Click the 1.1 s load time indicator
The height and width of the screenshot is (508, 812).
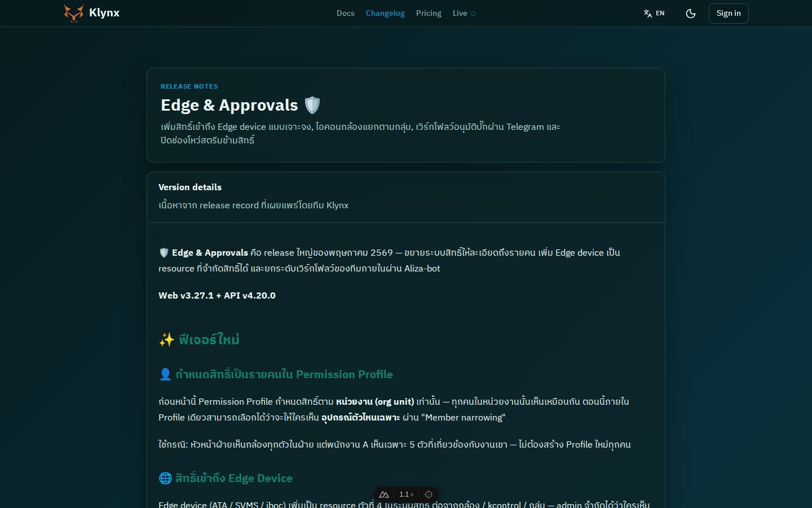pos(407,494)
